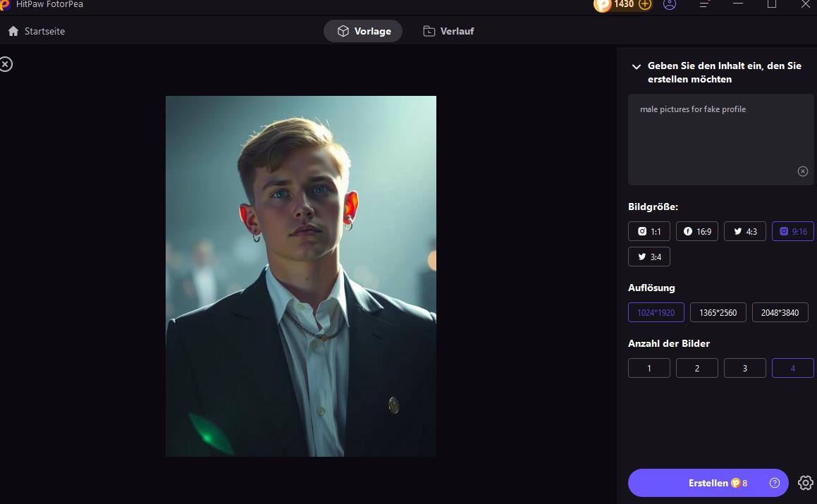This screenshot has height=504, width=817.
Task: Collapse the prompt input section chevron
Action: [636, 67]
